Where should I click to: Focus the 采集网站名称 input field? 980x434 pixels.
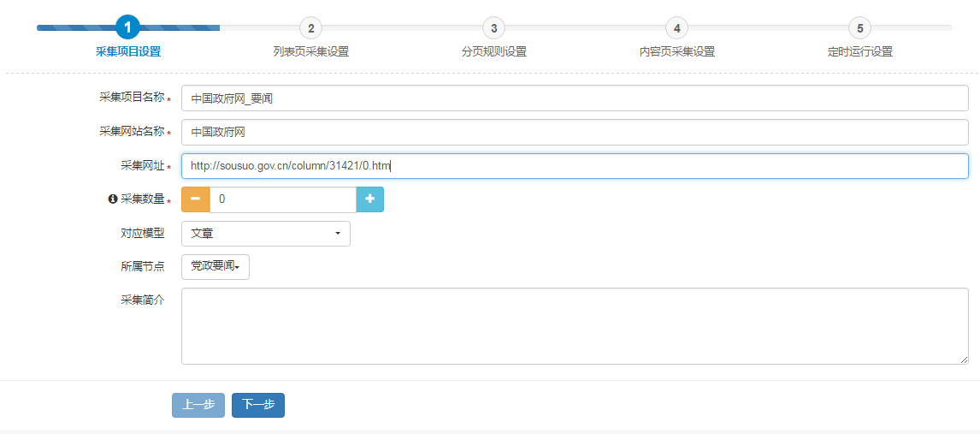point(575,133)
